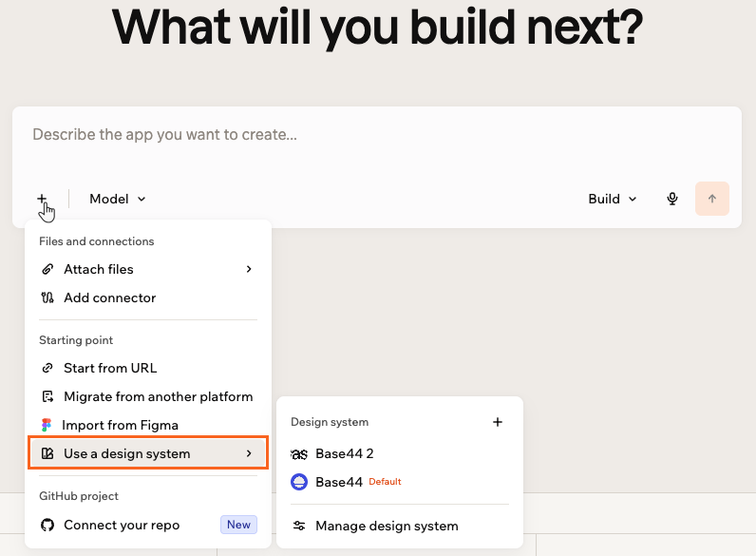
Task: Activate the microphone voice input icon
Action: (x=672, y=199)
